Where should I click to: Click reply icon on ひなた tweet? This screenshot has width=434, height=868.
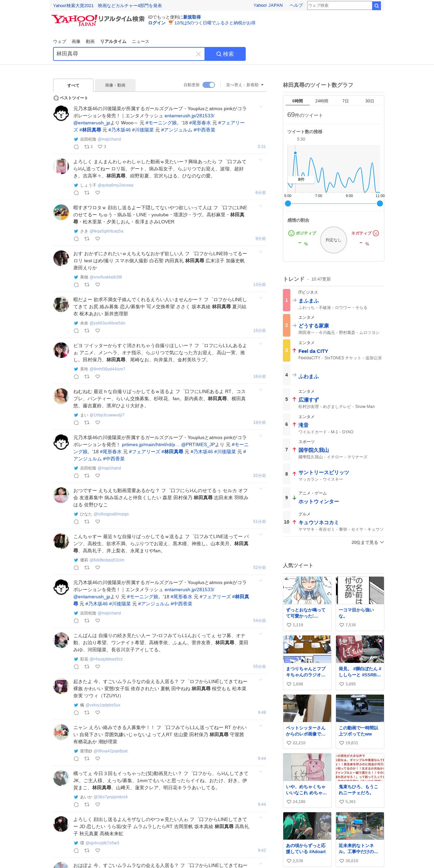[76, 522]
